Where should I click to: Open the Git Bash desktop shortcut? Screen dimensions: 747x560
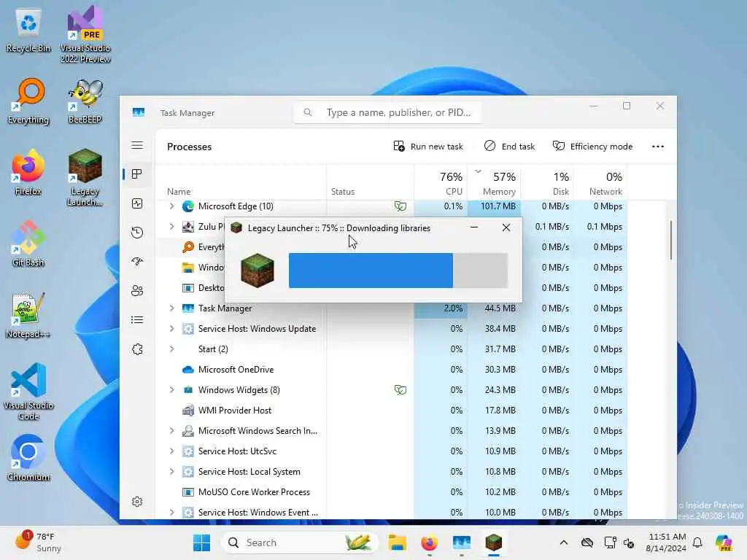pyautogui.click(x=28, y=244)
